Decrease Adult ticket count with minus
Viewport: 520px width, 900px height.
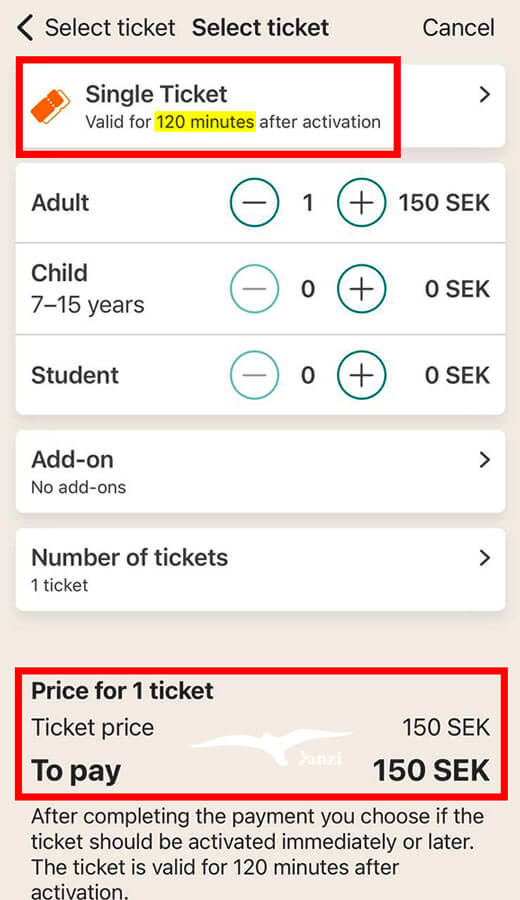click(x=254, y=203)
